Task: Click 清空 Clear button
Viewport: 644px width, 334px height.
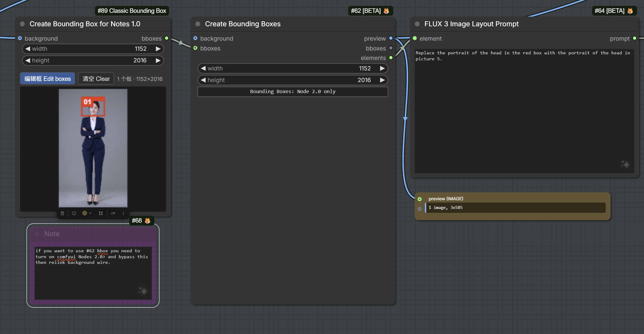Action: 96,79
